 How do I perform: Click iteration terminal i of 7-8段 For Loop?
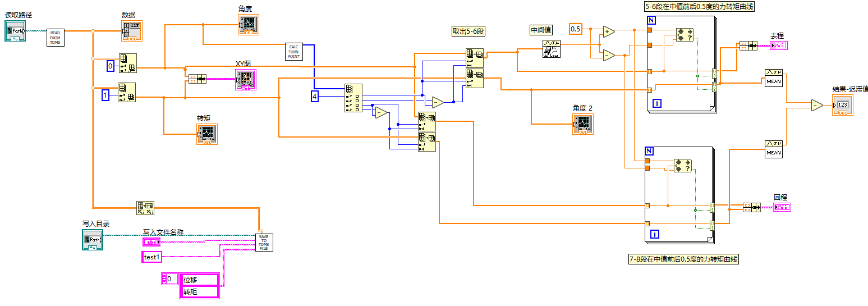click(654, 234)
